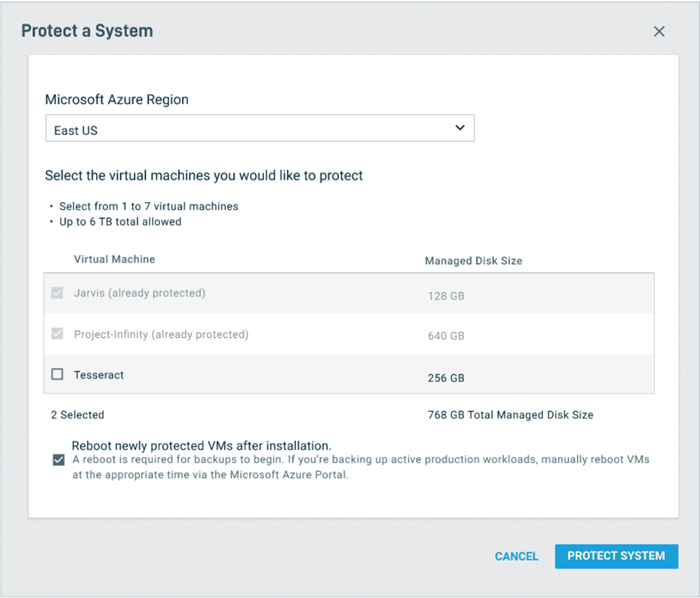Click the Managed Disk Size column header
The width and height of the screenshot is (700, 598).
click(473, 261)
